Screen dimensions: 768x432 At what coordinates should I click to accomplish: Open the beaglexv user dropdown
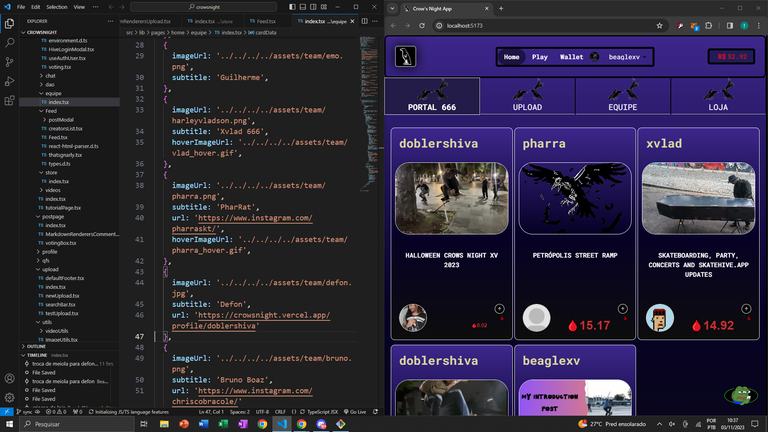click(627, 57)
